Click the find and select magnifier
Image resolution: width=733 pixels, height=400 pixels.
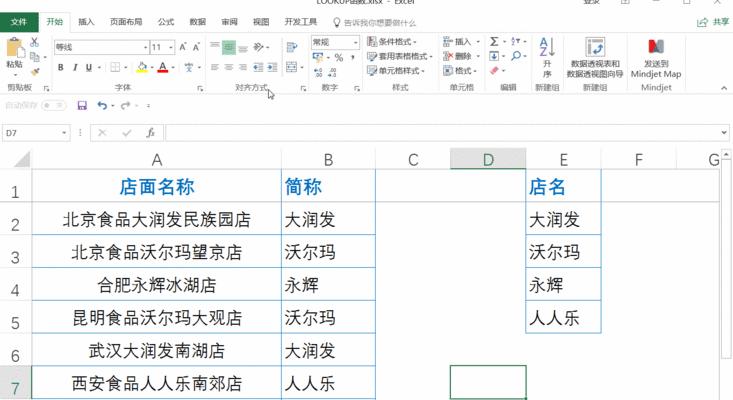(x=516, y=56)
